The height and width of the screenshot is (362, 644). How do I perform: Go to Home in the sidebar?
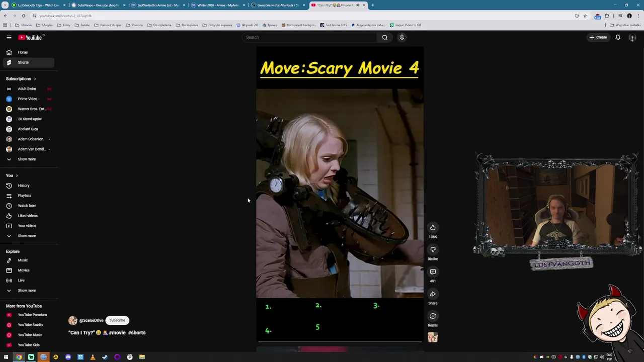(28, 52)
